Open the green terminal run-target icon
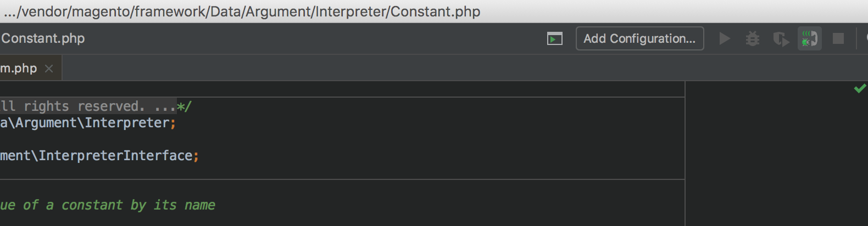Screen dimensions: 868x226 pos(555,39)
